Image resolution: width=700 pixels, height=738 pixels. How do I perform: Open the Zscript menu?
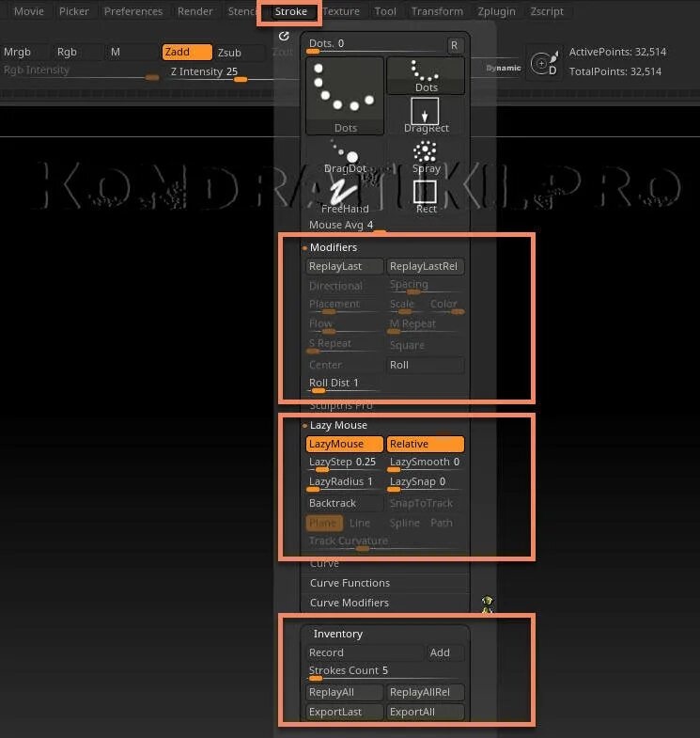(x=547, y=11)
